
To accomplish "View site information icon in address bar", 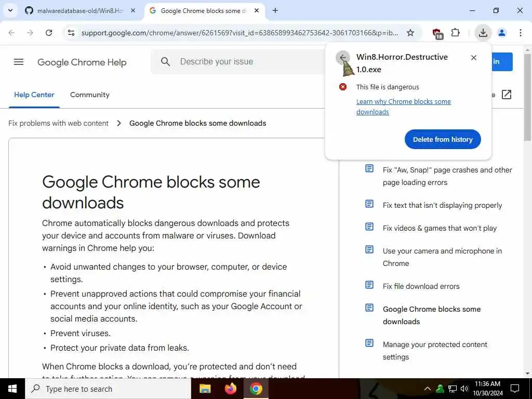I will 71,33.
